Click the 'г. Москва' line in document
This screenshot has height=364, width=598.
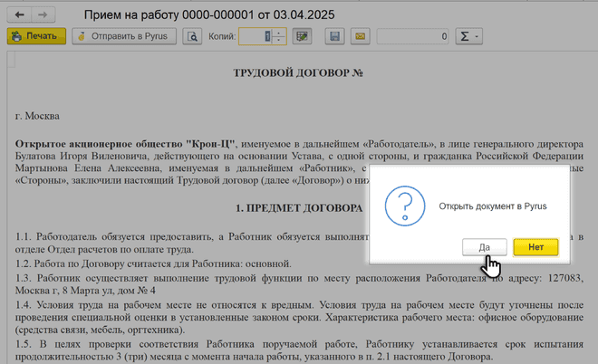point(38,117)
